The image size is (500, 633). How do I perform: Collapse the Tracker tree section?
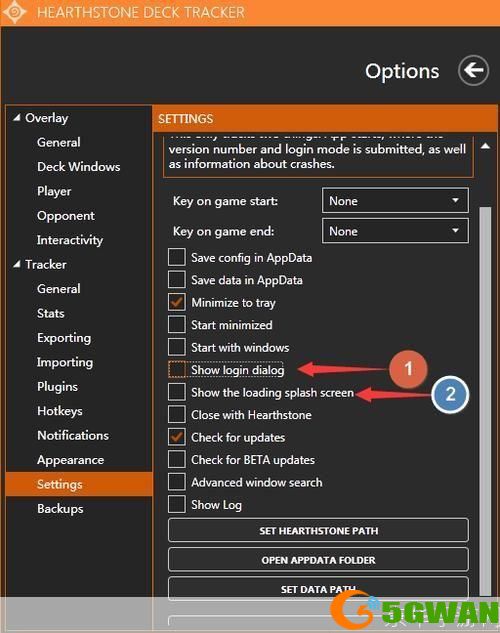click(x=17, y=264)
